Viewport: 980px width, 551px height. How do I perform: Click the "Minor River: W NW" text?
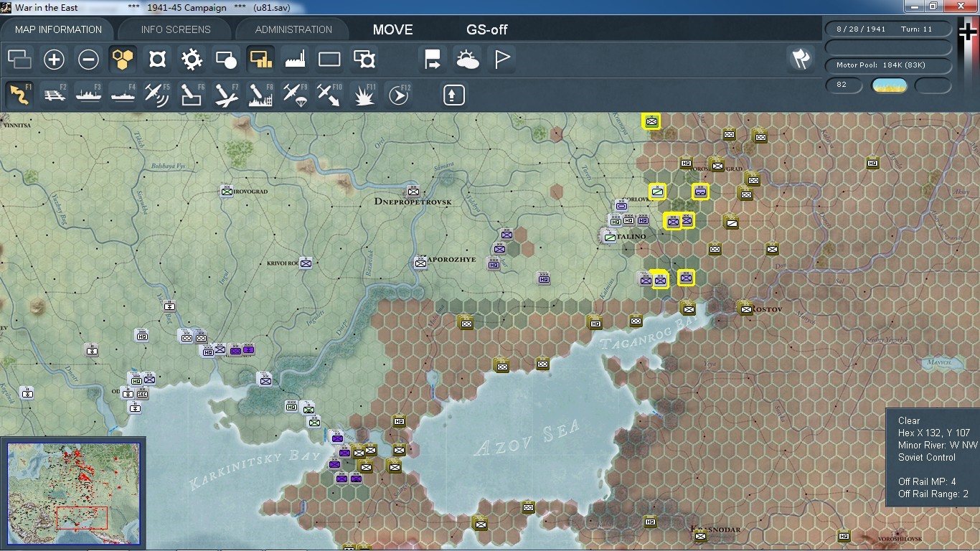point(938,445)
